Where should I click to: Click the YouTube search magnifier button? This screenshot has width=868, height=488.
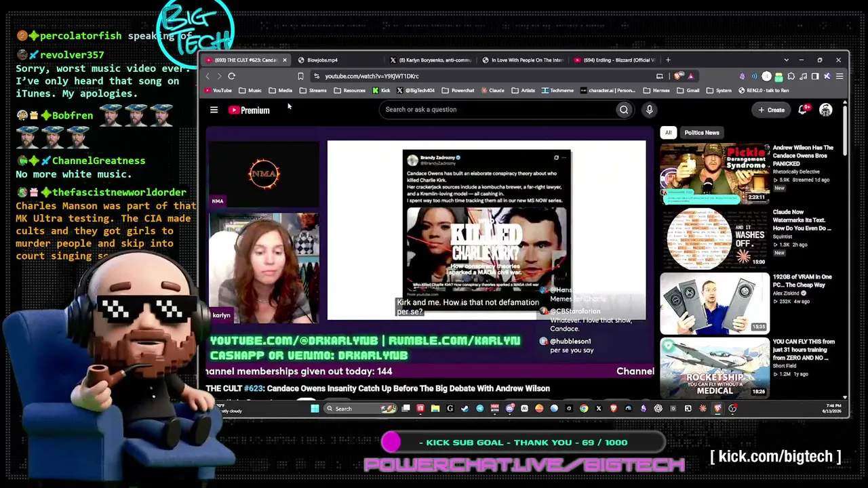pos(624,110)
